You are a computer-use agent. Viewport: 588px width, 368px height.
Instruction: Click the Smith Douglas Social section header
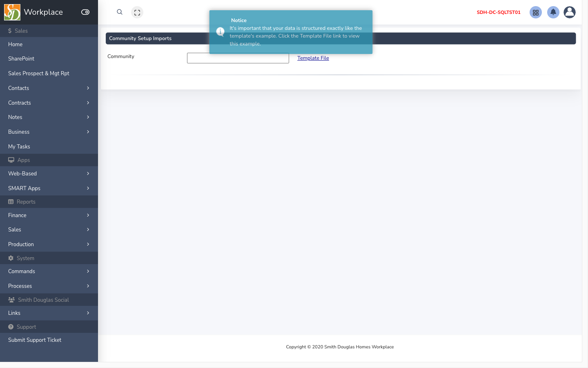[x=43, y=300]
